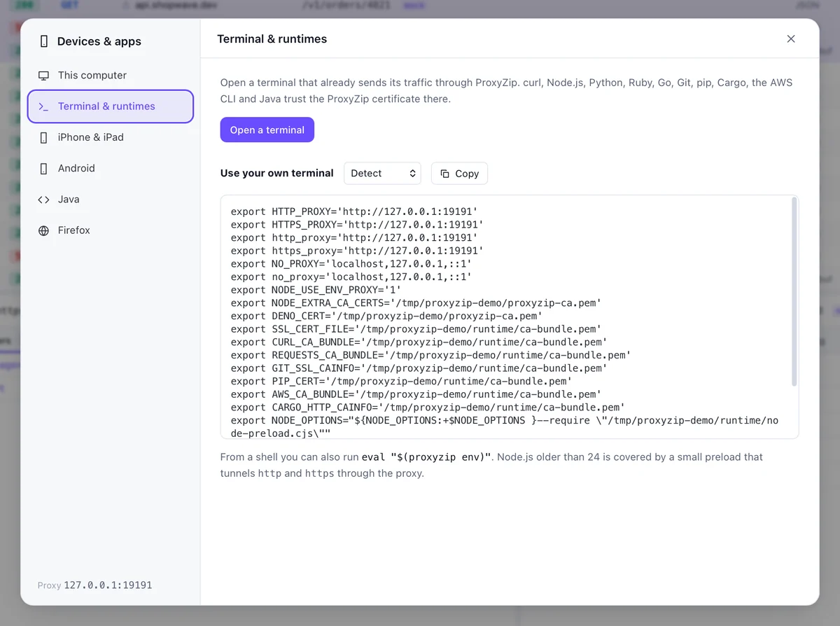Copy the environment variable exports
Screen dimensions: 840x626
pyautogui.click(x=459, y=174)
